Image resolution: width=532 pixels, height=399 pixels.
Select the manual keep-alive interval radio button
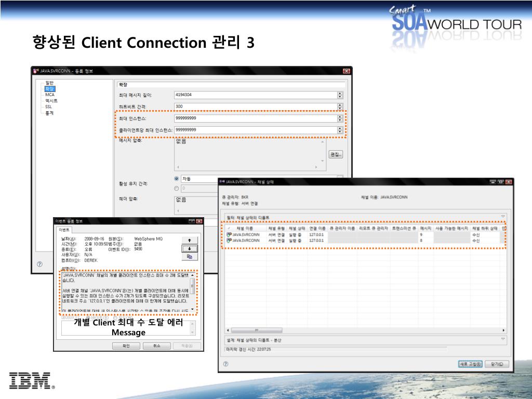click(x=177, y=188)
